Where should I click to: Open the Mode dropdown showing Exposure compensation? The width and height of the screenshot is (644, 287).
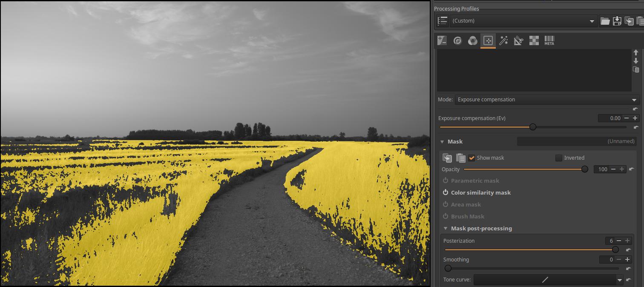pyautogui.click(x=546, y=100)
